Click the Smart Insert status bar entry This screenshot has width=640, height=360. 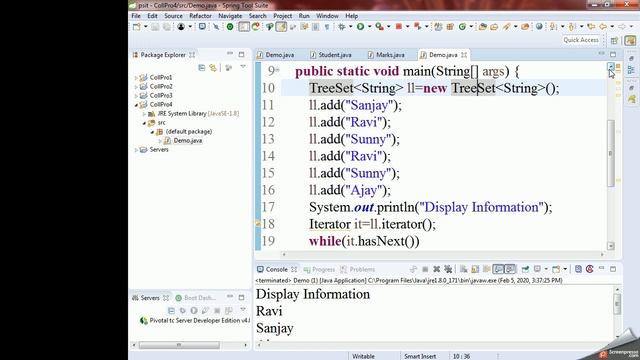(x=420, y=356)
